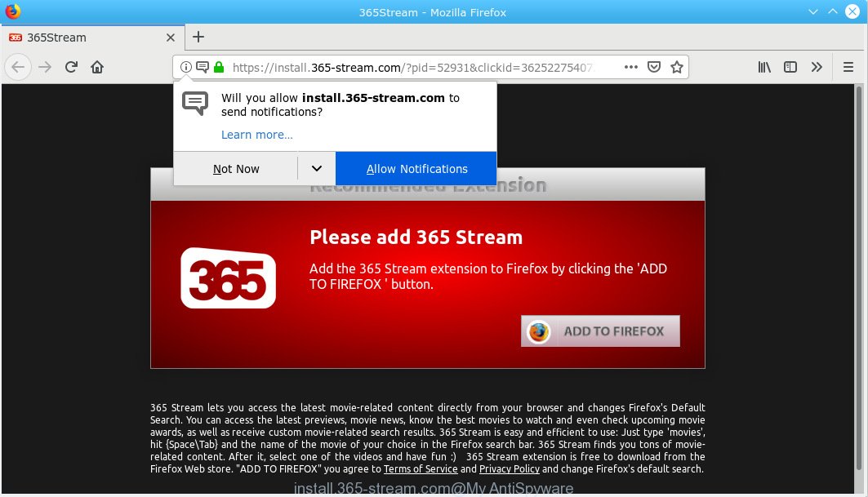Select the 365Stream tab
Screen dimensions: 868x497
point(92,38)
